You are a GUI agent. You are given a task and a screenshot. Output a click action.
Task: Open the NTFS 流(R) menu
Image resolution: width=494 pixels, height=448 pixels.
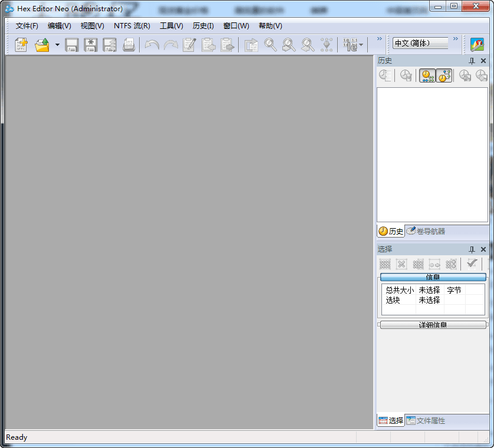tap(131, 26)
